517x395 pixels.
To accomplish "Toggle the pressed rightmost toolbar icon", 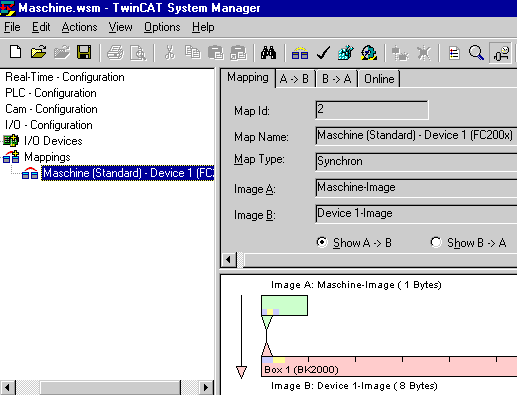I will [x=500, y=53].
